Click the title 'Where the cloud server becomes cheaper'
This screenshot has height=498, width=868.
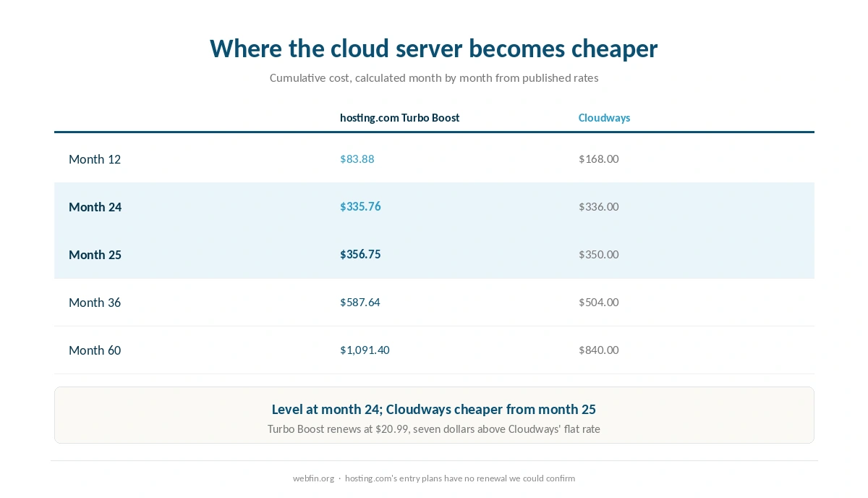(434, 48)
